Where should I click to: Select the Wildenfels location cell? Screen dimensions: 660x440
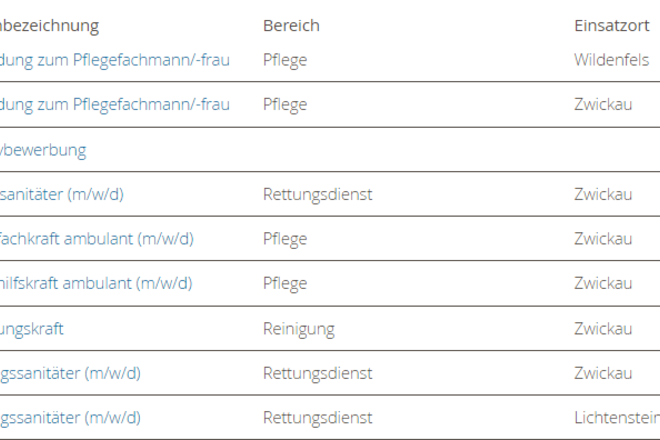612,60
